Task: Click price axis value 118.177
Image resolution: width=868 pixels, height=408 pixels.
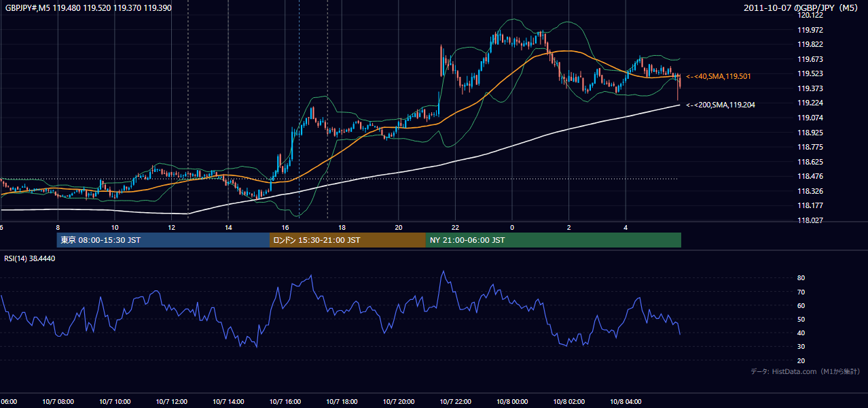Action: click(x=810, y=205)
